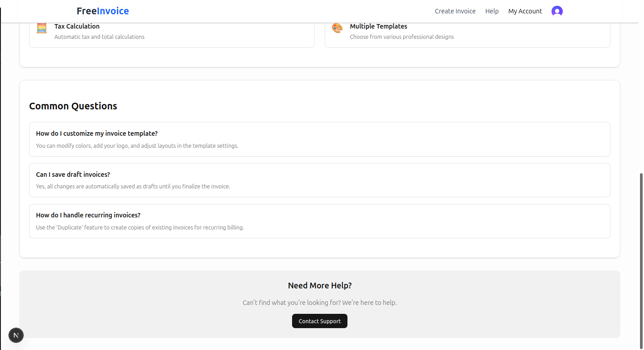Click the Need More Help heading

319,285
